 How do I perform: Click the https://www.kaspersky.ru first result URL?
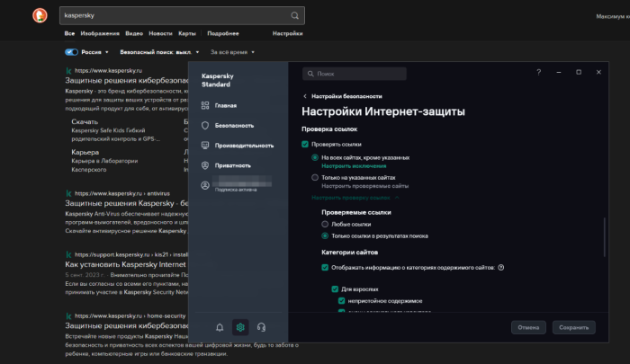(109, 71)
